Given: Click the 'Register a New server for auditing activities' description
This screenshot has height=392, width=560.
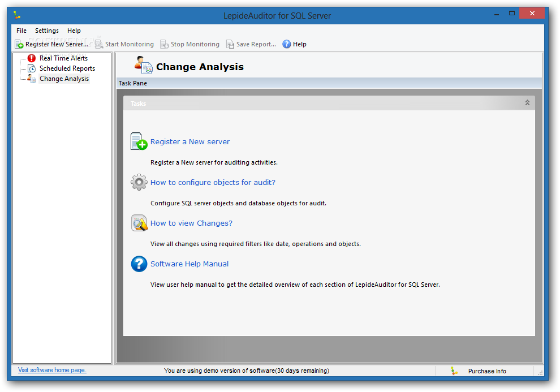Looking at the screenshot, I should click(x=214, y=162).
